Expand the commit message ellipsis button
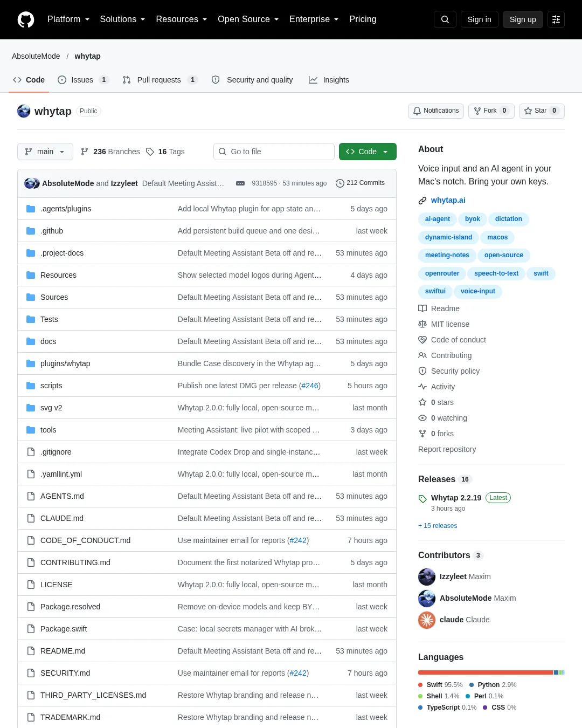 point(240,183)
